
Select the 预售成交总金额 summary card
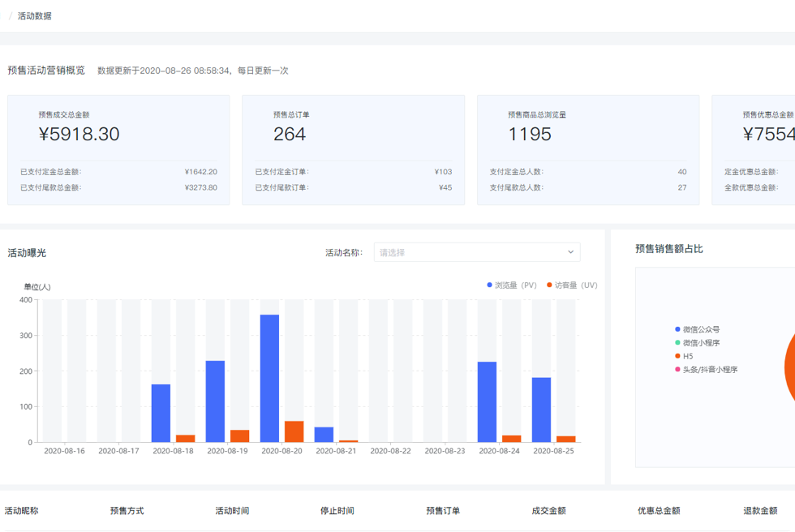pyautogui.click(x=118, y=150)
